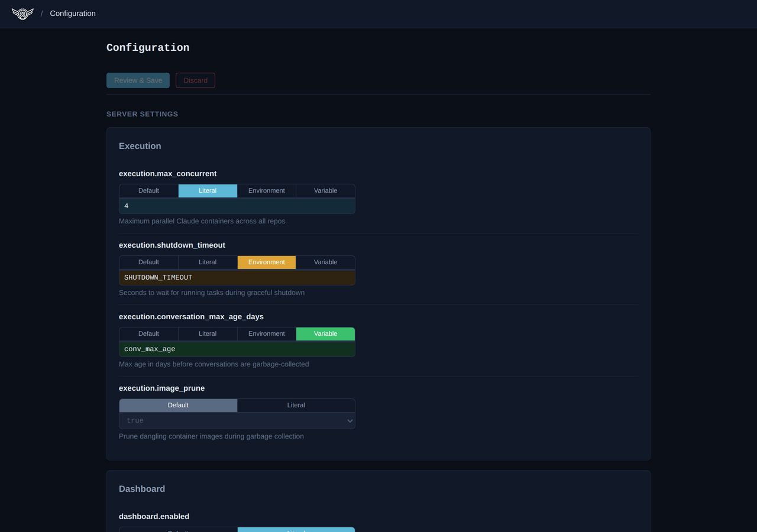Switch execution.max_concurrent to Environment

click(x=266, y=191)
